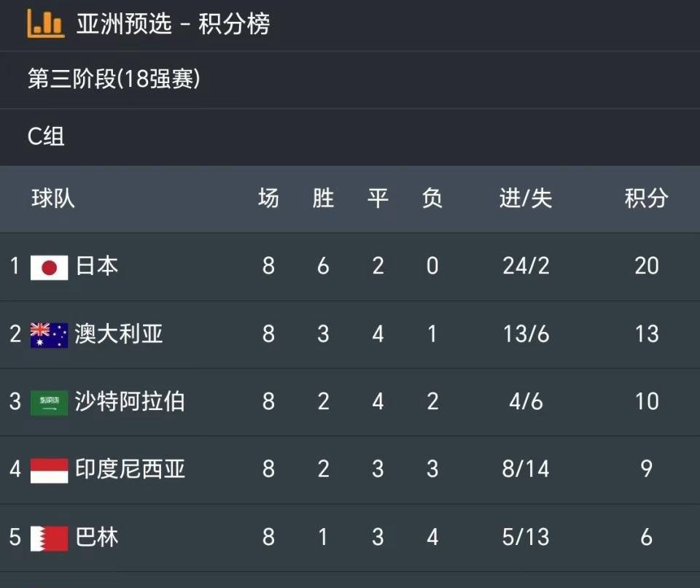
Task: Sort by the 积分 column header
Action: 646,198
